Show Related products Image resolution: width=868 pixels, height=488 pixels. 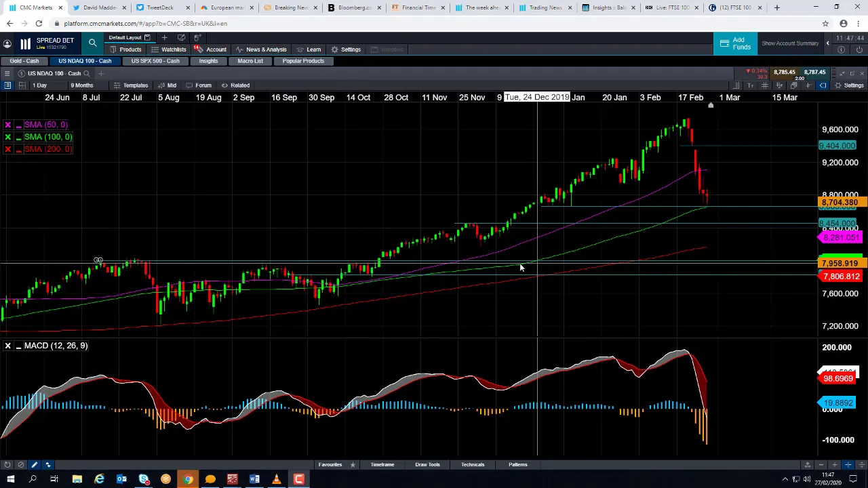point(235,85)
